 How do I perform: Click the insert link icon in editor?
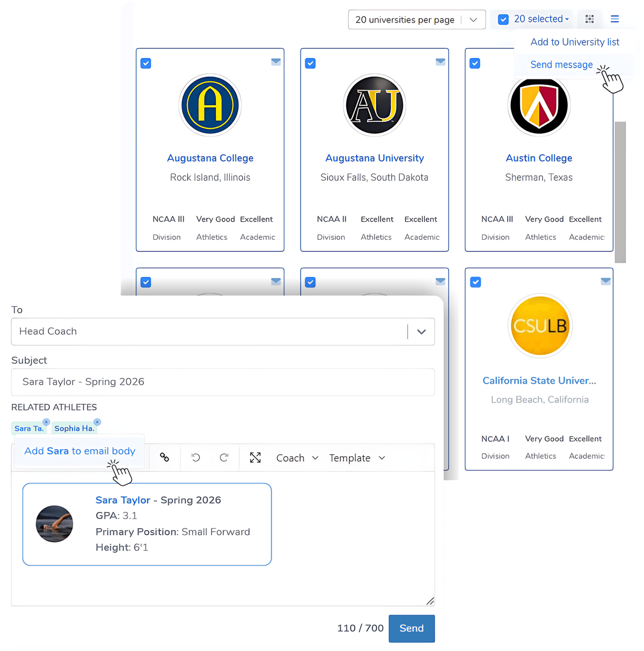click(x=165, y=458)
